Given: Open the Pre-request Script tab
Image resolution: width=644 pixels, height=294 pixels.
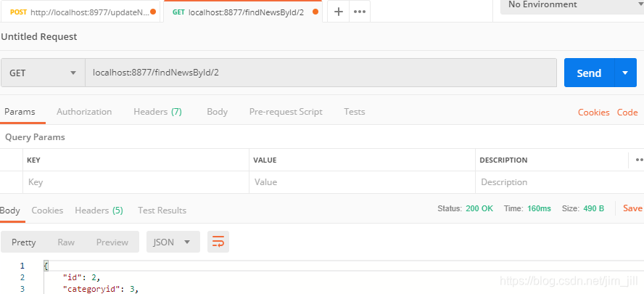Looking at the screenshot, I should tap(286, 112).
